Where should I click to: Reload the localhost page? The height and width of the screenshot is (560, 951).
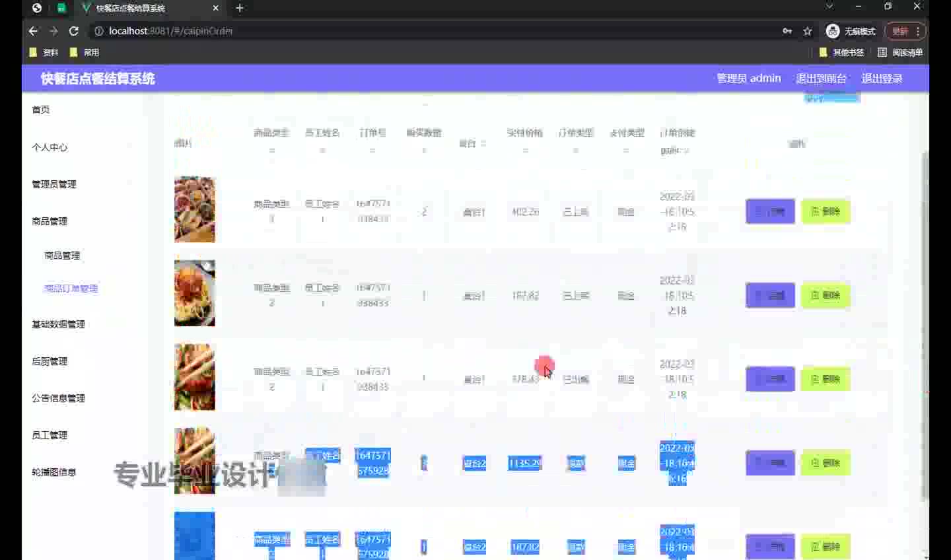click(74, 31)
